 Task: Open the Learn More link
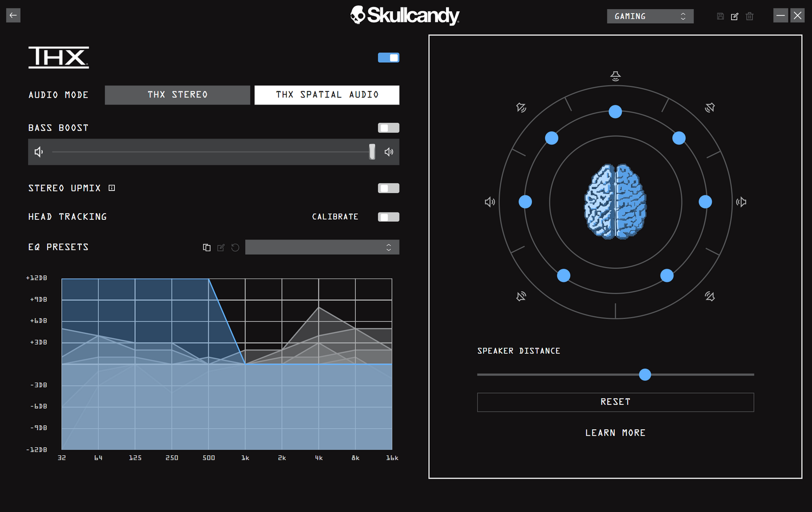615,432
